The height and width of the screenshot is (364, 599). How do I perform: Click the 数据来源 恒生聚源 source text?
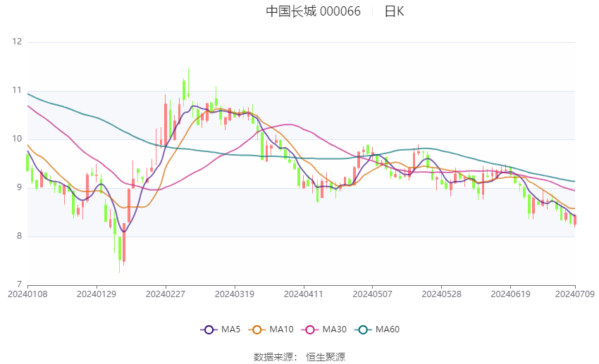coord(299,357)
